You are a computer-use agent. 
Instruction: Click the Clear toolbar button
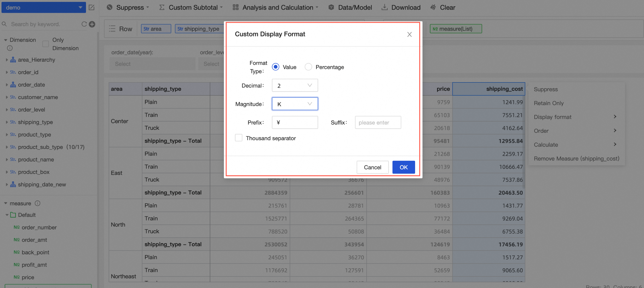click(443, 7)
